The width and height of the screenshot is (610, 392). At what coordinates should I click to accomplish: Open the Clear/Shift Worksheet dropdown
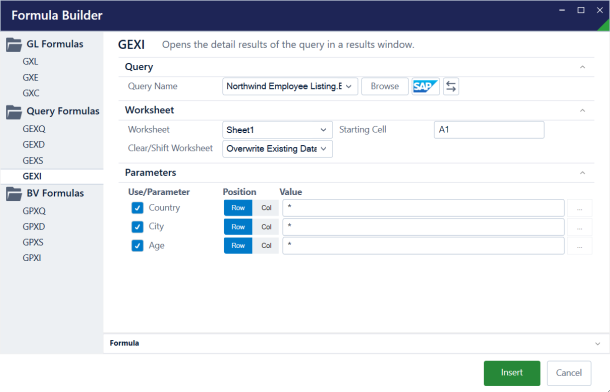click(x=277, y=149)
